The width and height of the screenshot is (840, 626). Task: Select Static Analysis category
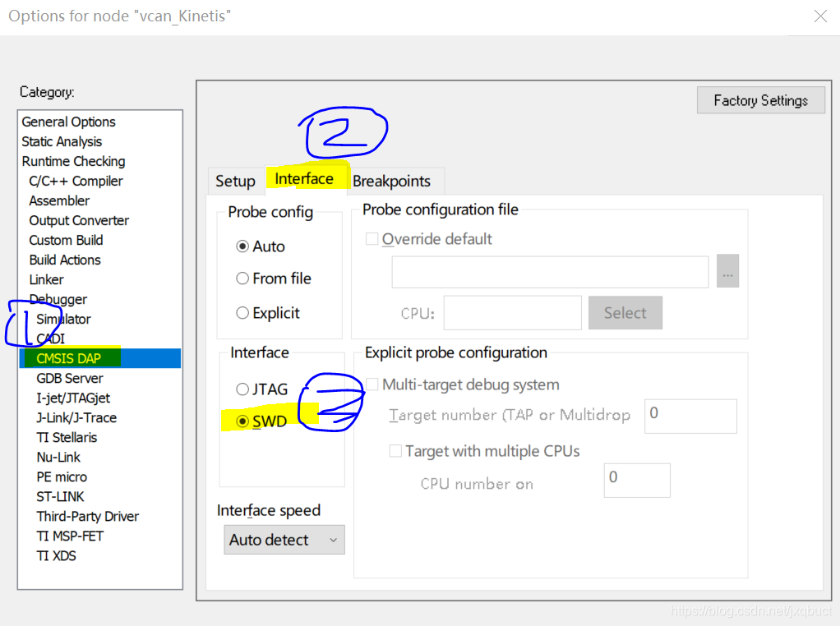[62, 142]
